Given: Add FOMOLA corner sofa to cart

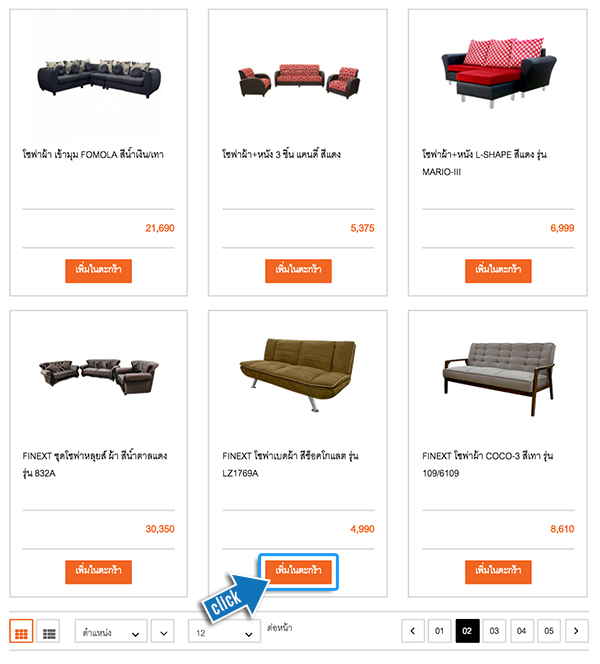Looking at the screenshot, I should pos(98,271).
